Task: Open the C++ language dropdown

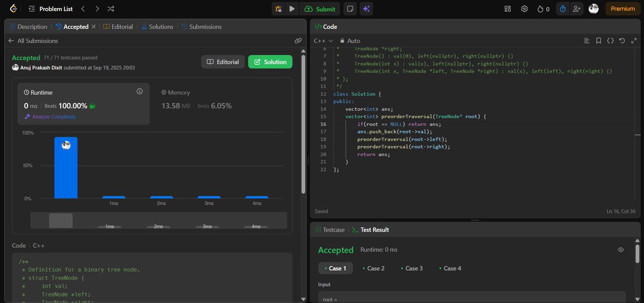Action: click(324, 41)
